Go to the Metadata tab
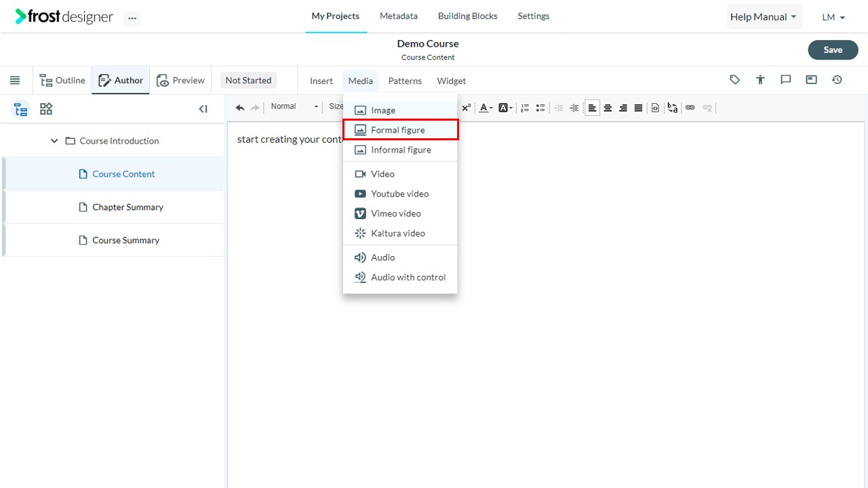The height and width of the screenshot is (488, 868). [x=399, y=16]
